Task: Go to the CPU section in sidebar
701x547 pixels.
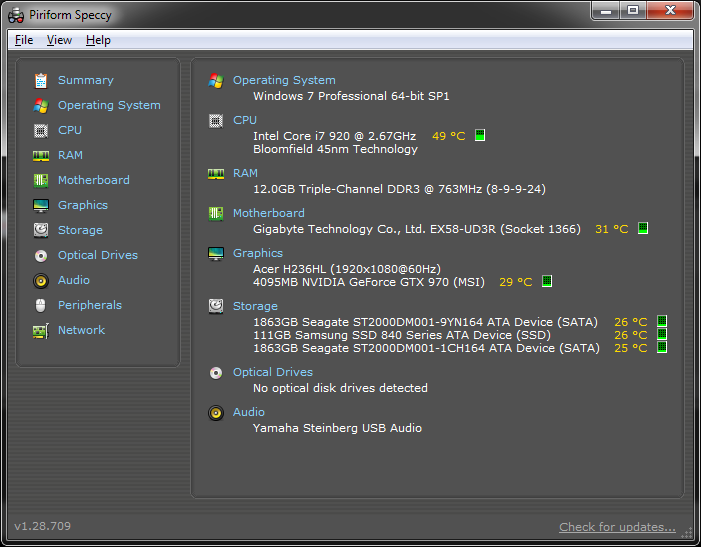Action: pos(70,130)
